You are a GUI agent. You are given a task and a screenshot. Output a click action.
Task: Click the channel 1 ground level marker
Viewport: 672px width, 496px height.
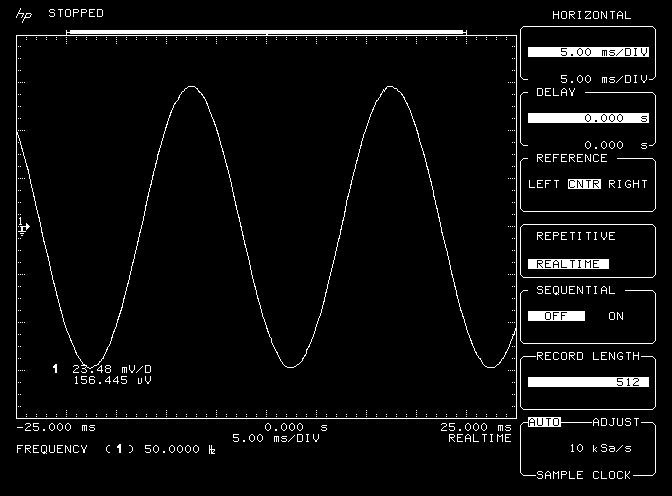tap(24, 227)
